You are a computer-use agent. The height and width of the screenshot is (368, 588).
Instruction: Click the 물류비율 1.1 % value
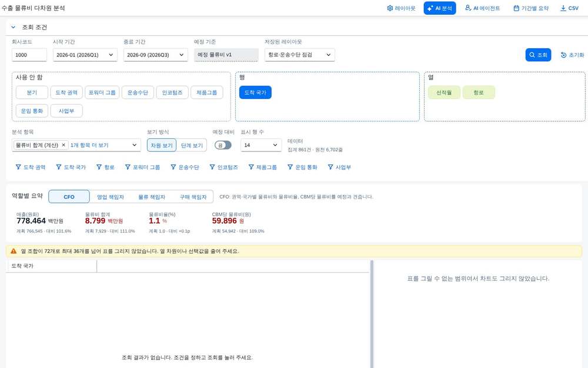click(158, 221)
